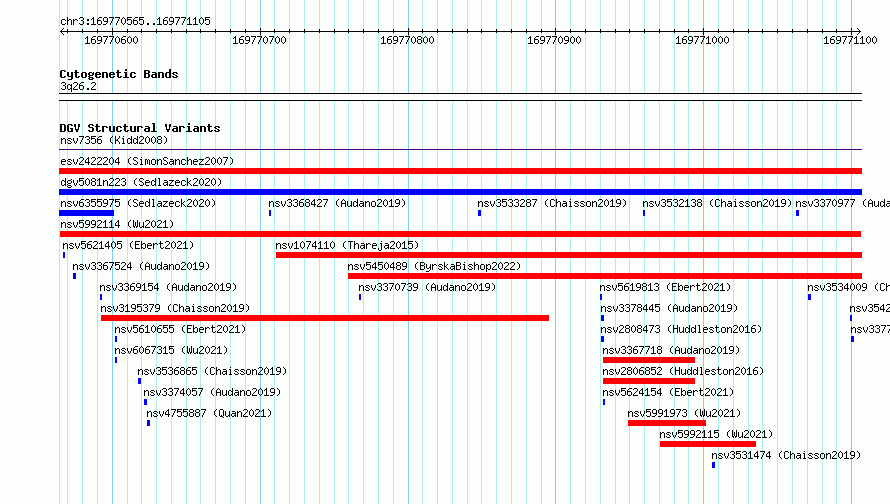Click the blue marker under nsv4755887
Screen dimensions: 890x504
tap(149, 423)
